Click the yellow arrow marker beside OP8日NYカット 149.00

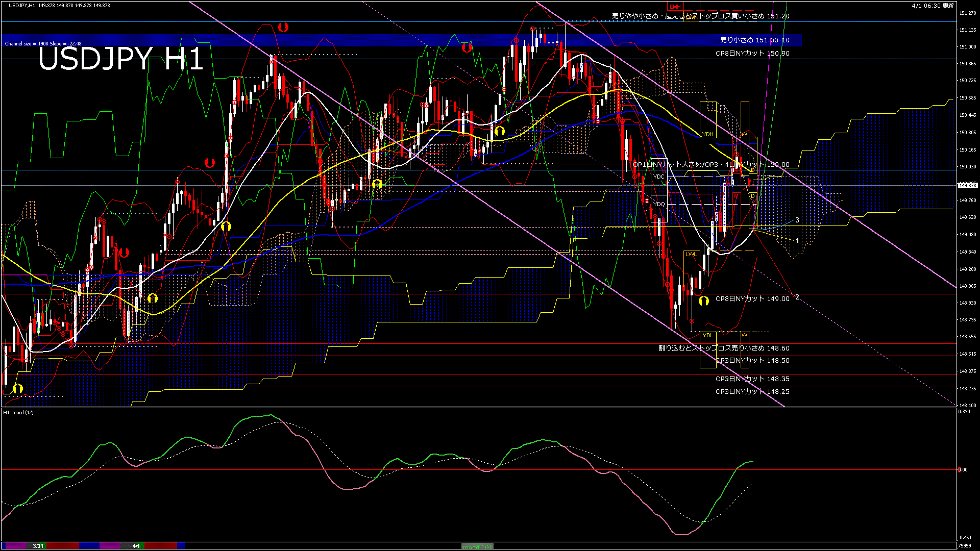(704, 300)
